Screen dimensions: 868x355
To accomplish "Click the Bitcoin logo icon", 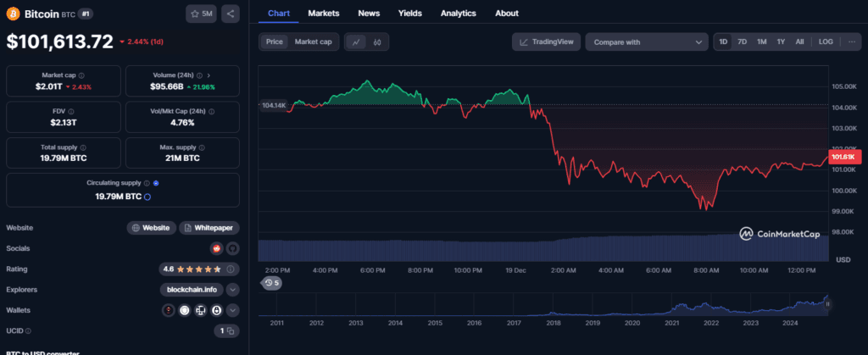I will (x=13, y=14).
